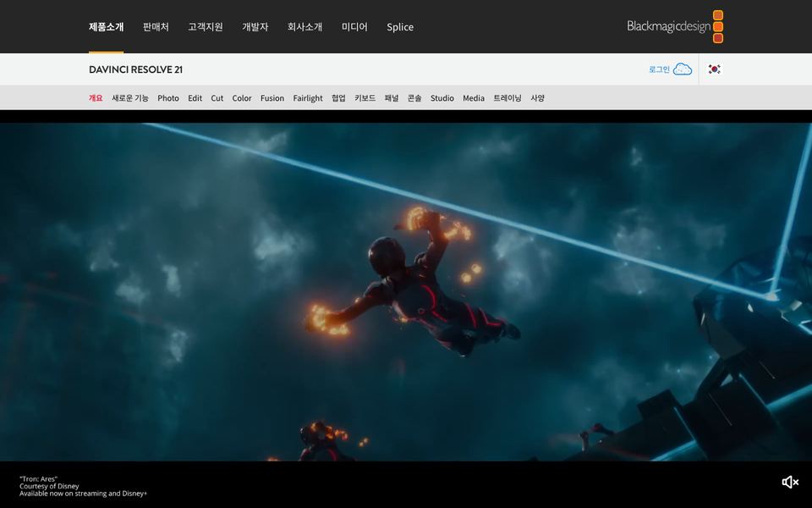Select the 개요 tab
The width and height of the screenshot is (812, 508).
click(96, 98)
